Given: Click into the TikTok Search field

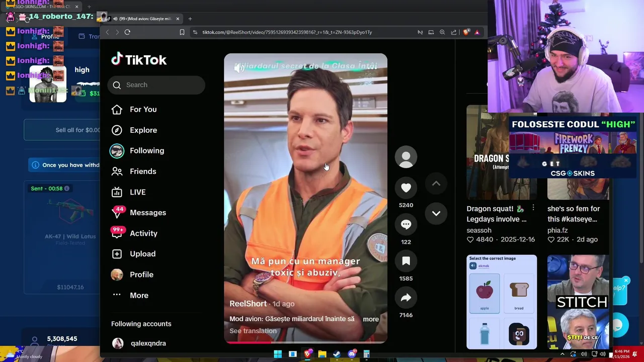Looking at the screenshot, I should tap(156, 85).
